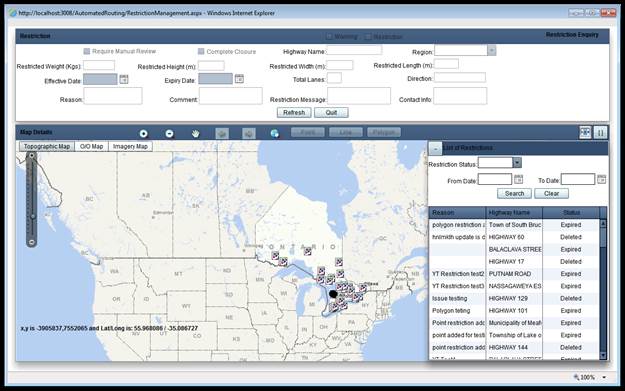This screenshot has height=391, width=625.
Task: Switch to the Imagery Map tab
Action: tap(130, 146)
